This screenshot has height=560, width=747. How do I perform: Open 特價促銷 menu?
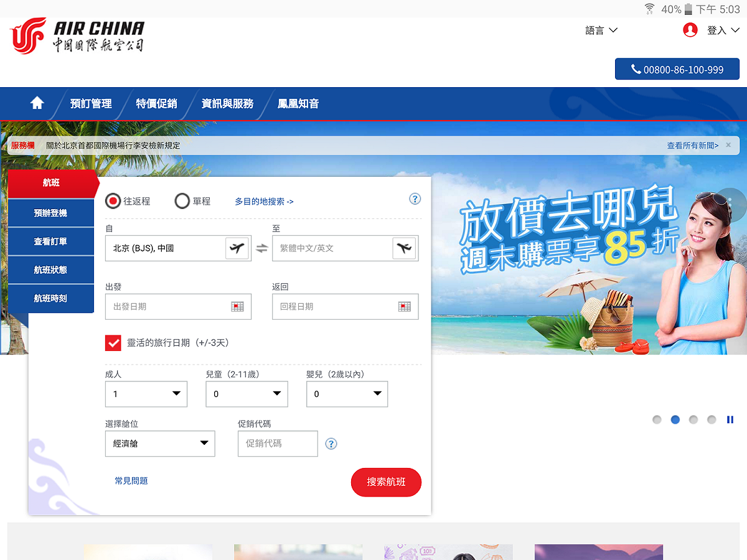click(156, 104)
